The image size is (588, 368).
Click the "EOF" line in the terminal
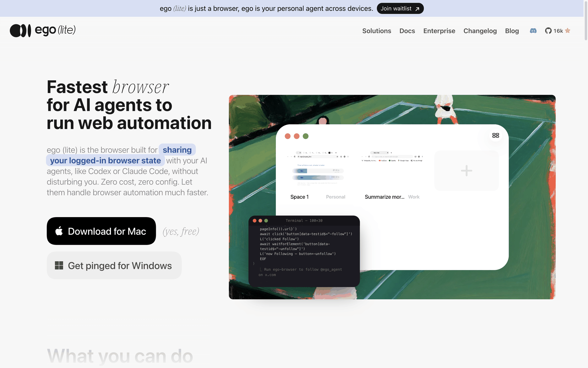pos(263,259)
